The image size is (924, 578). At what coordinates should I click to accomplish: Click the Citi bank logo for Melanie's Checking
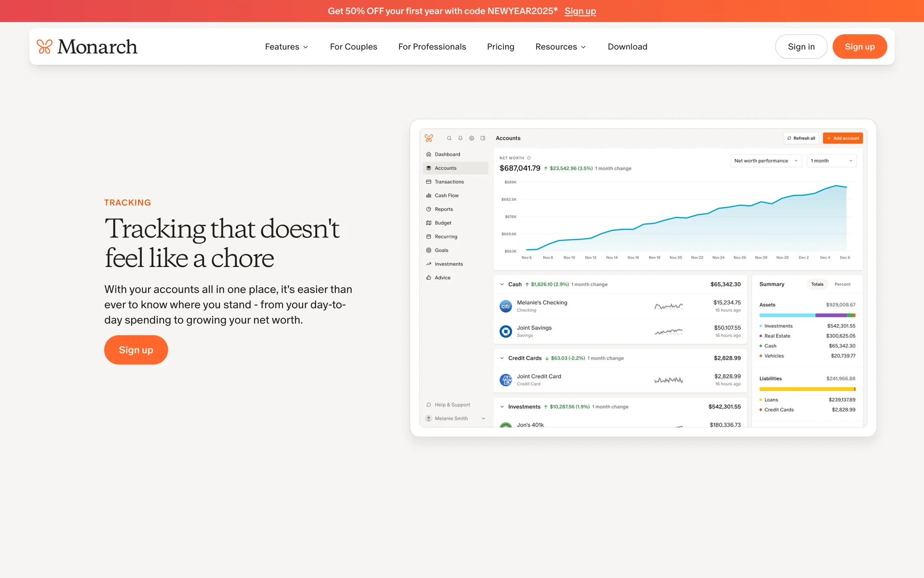tap(505, 306)
